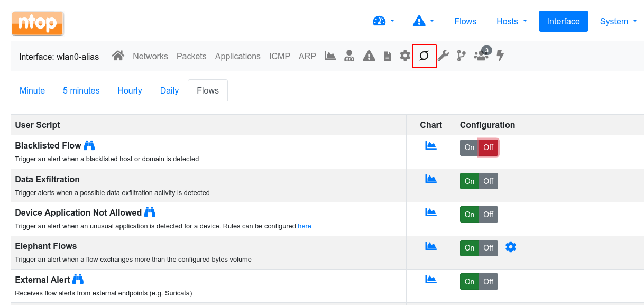Click the 'Elephant Flows' script name
Screen dimensions: 644x305
click(x=46, y=246)
